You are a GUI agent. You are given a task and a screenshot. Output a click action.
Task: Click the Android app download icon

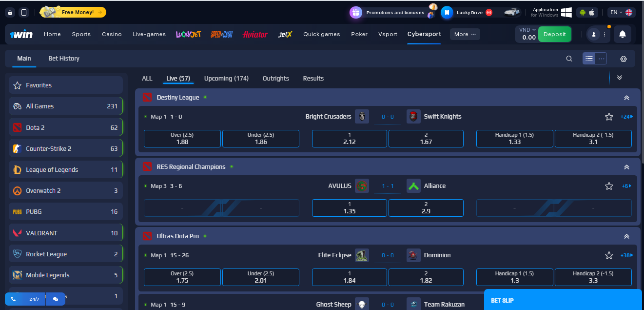tap(583, 12)
